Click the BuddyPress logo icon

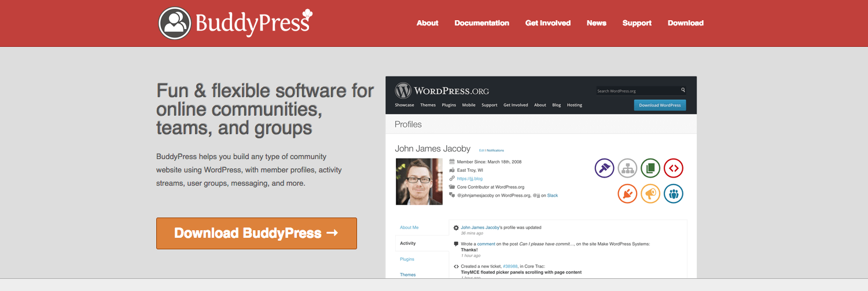click(x=175, y=23)
